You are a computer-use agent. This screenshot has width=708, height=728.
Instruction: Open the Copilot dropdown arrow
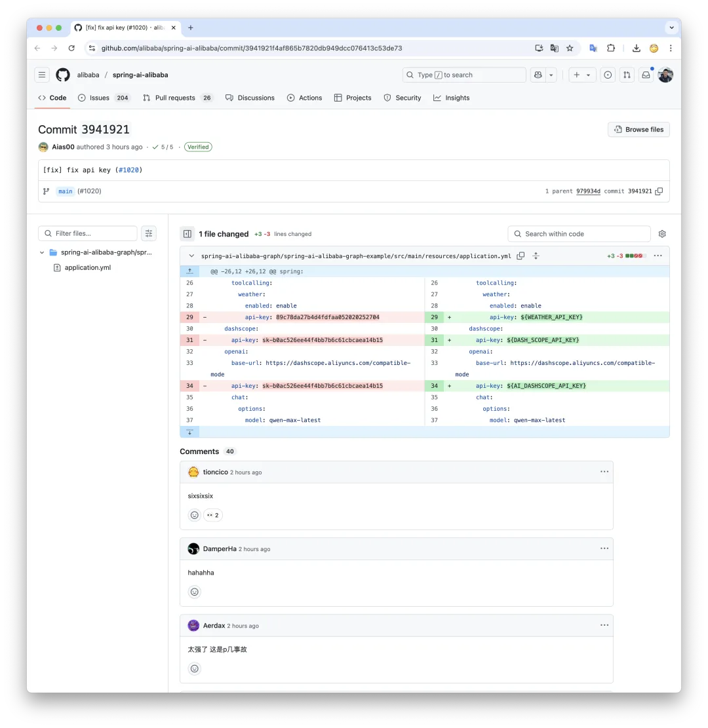tap(551, 75)
